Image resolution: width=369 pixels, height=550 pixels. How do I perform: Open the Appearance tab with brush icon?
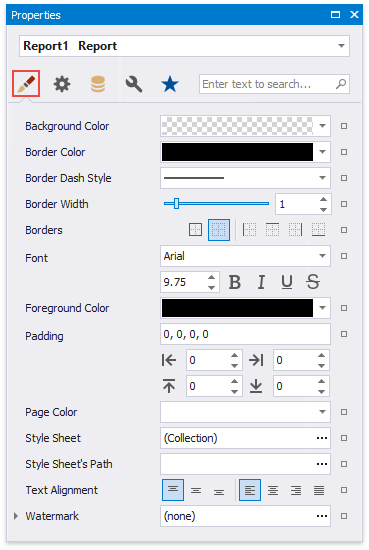point(26,83)
